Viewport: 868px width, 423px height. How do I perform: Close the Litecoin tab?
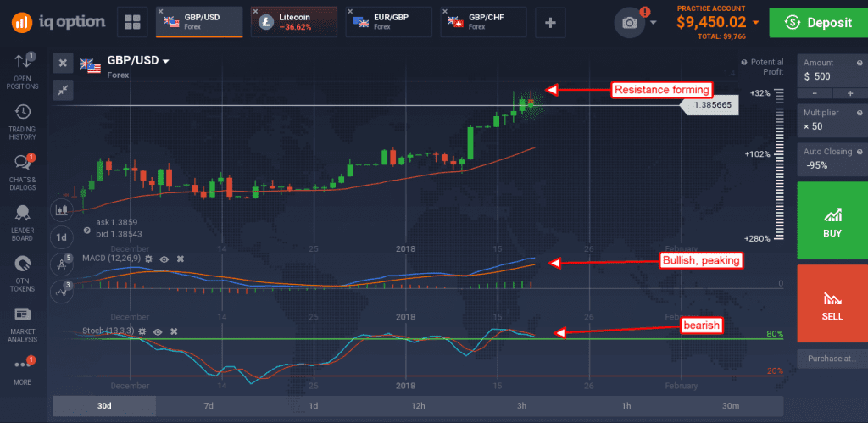click(255, 12)
